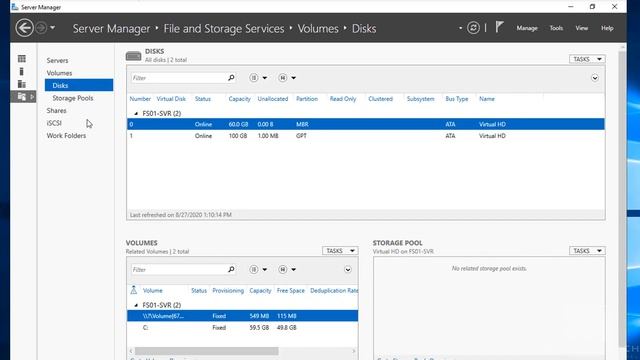Sort disks by Bus Type column
Screen dimensions: 640x360
coord(457,99)
